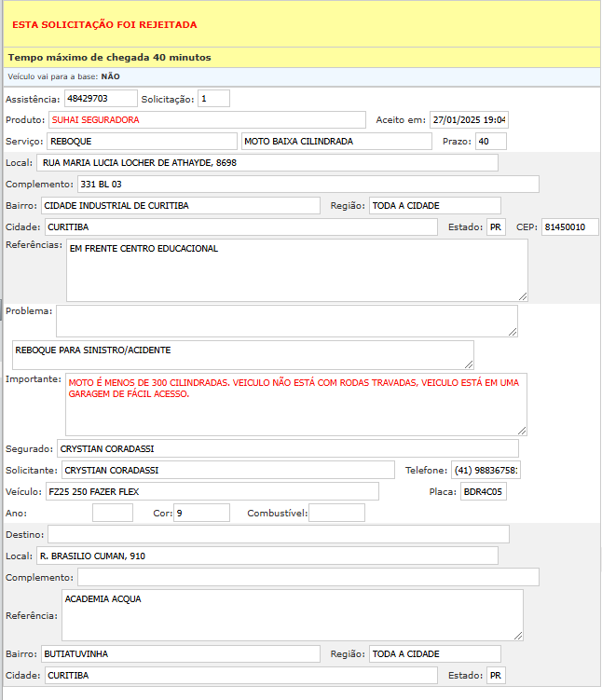Image resolution: width=602 pixels, height=700 pixels.
Task: Click the REBOQUE PARA SINISTRO/ACIDENTE text box
Action: [242, 354]
